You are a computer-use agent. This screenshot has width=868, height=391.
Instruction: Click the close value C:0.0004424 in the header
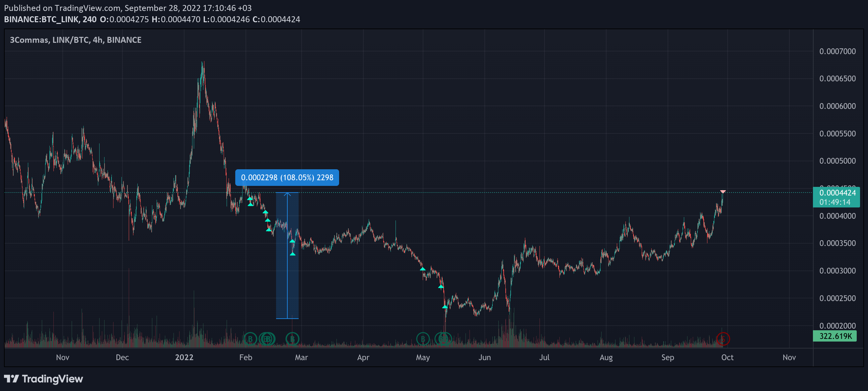276,20
